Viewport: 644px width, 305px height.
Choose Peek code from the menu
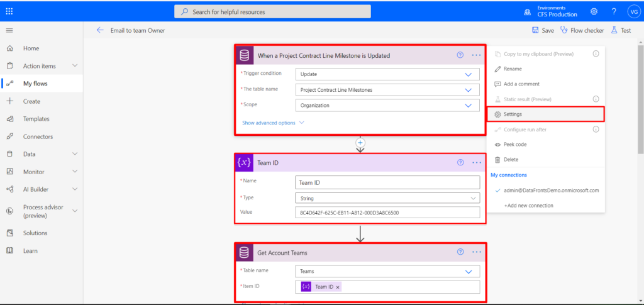pos(515,145)
